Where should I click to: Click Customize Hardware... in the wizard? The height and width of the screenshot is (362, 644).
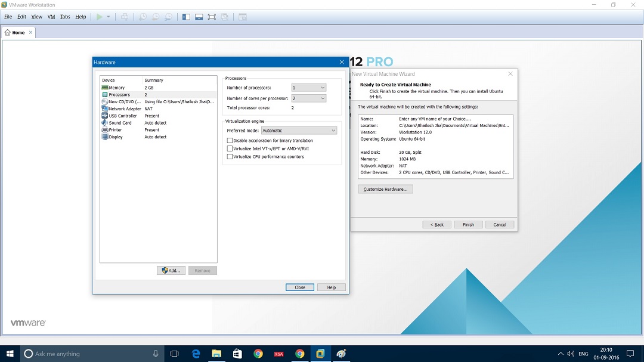click(385, 189)
